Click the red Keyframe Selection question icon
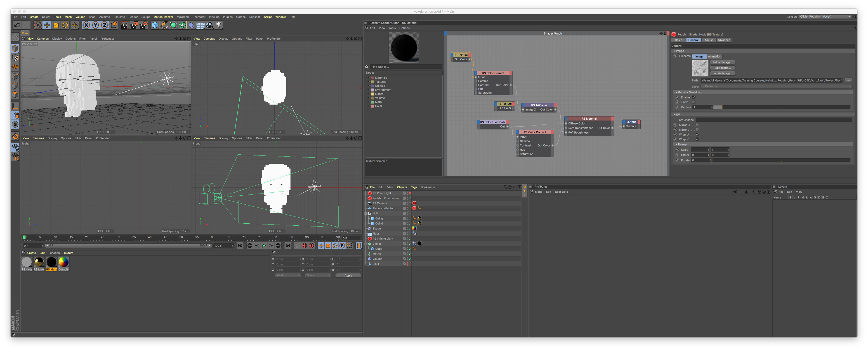This screenshot has width=868, height=350. click(311, 246)
